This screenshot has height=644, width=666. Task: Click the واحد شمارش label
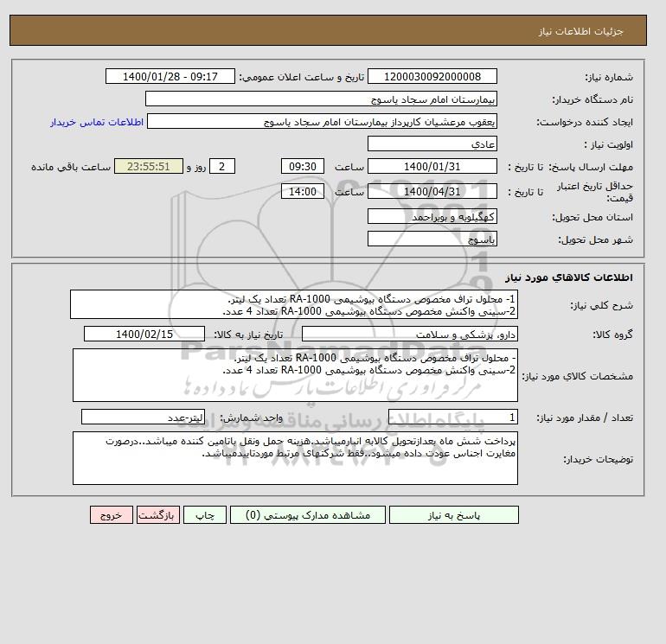251,418
